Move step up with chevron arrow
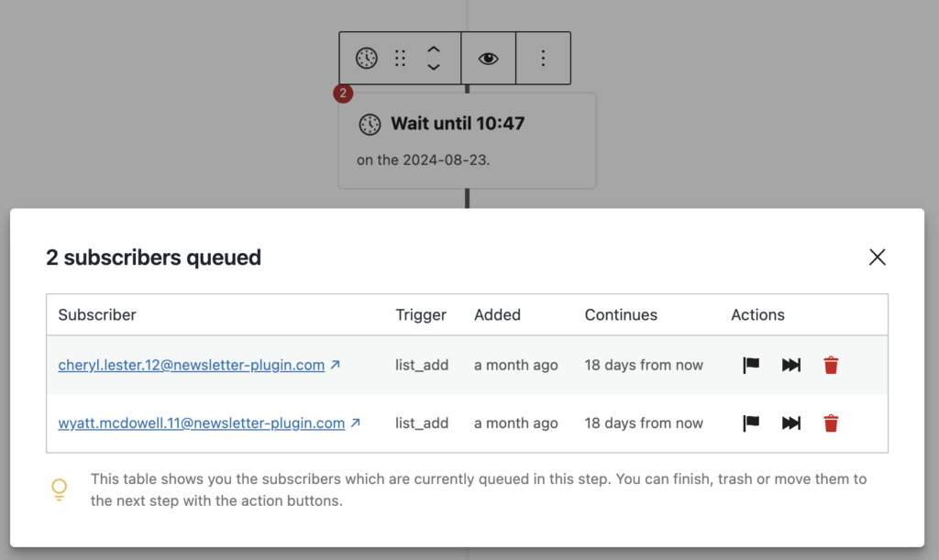 tap(434, 49)
